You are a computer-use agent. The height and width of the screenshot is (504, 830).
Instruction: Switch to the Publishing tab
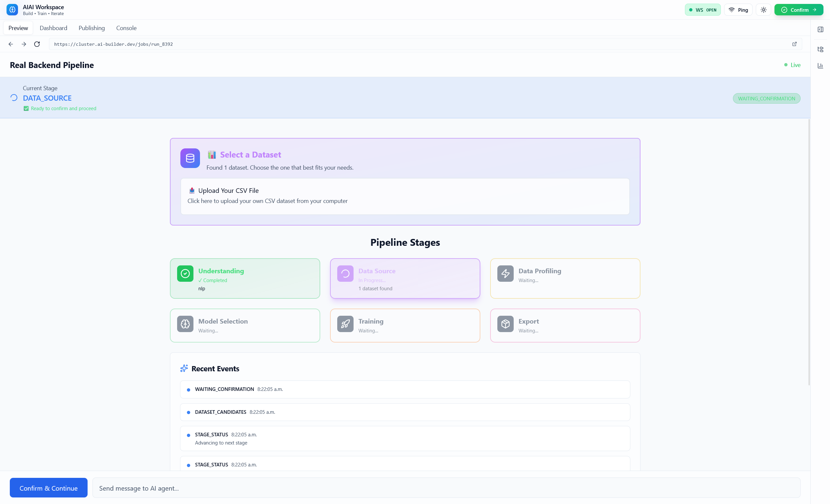[91, 28]
